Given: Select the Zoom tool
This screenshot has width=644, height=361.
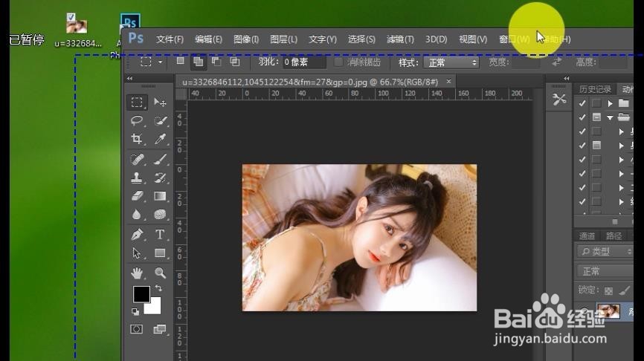Looking at the screenshot, I should tap(160, 273).
